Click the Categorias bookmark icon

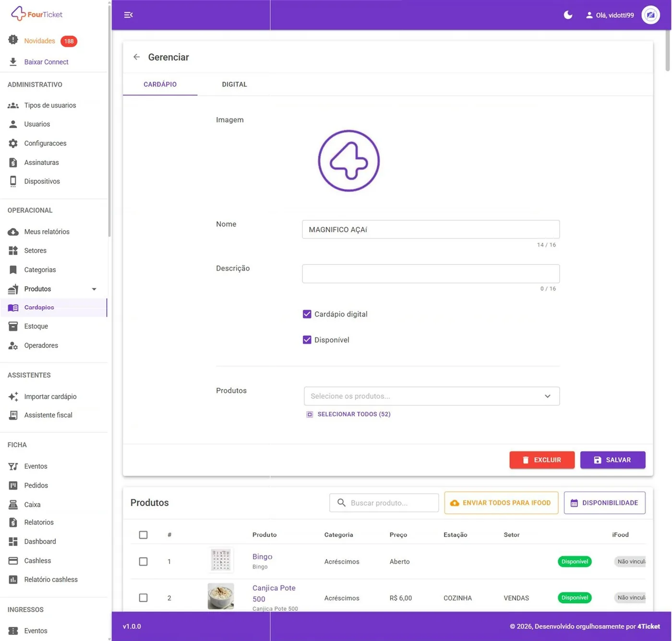[x=13, y=270]
